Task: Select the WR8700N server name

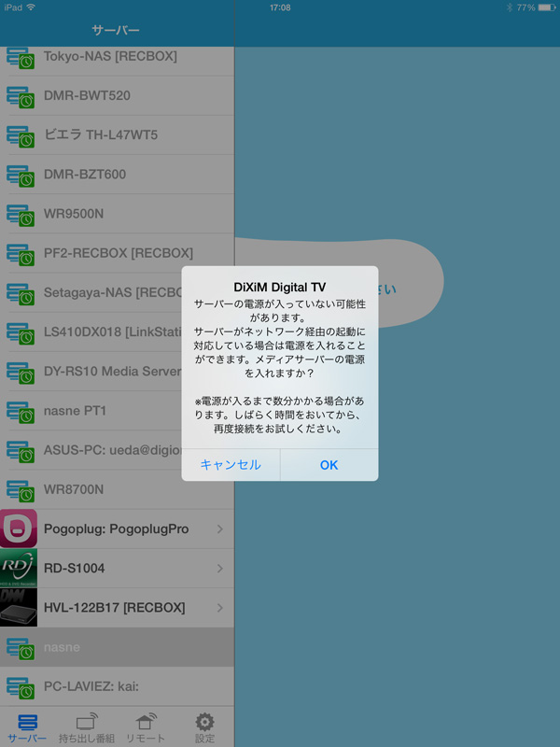Action: (74, 489)
